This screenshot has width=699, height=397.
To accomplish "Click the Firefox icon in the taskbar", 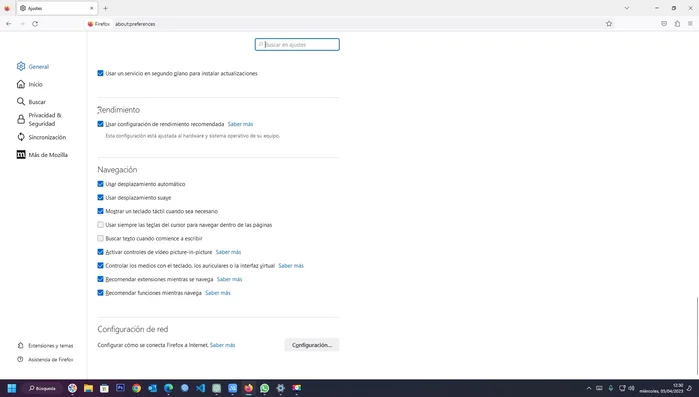I will pyautogui.click(x=248, y=388).
